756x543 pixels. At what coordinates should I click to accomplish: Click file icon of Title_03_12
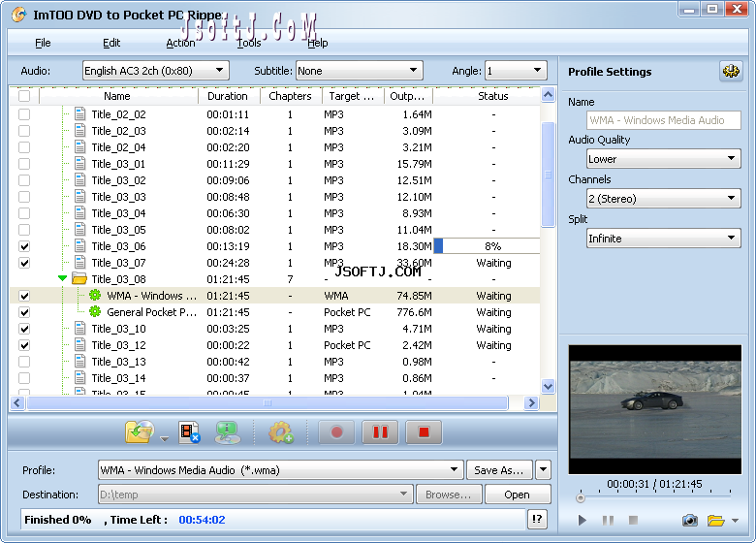point(80,345)
